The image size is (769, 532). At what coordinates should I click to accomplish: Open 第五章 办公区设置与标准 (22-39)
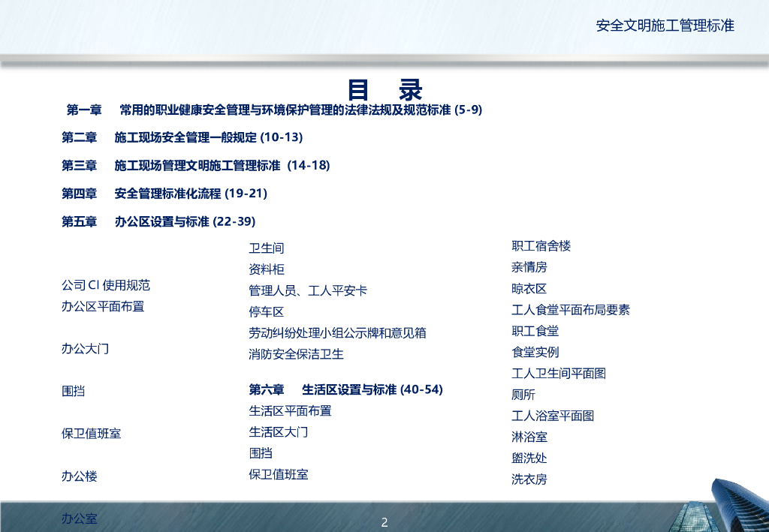158,221
